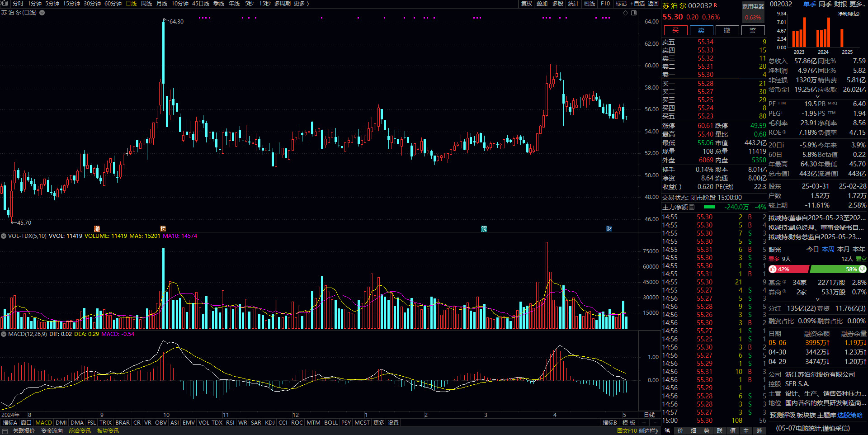This screenshot has width=868, height=435.
Task: Switch sentiment view to 本周
Action: [828, 249]
